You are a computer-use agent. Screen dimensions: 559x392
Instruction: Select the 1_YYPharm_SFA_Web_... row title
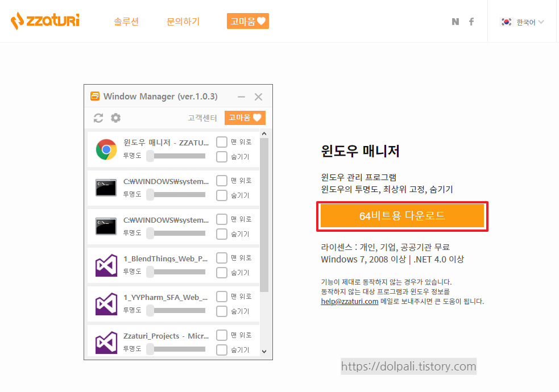click(165, 297)
